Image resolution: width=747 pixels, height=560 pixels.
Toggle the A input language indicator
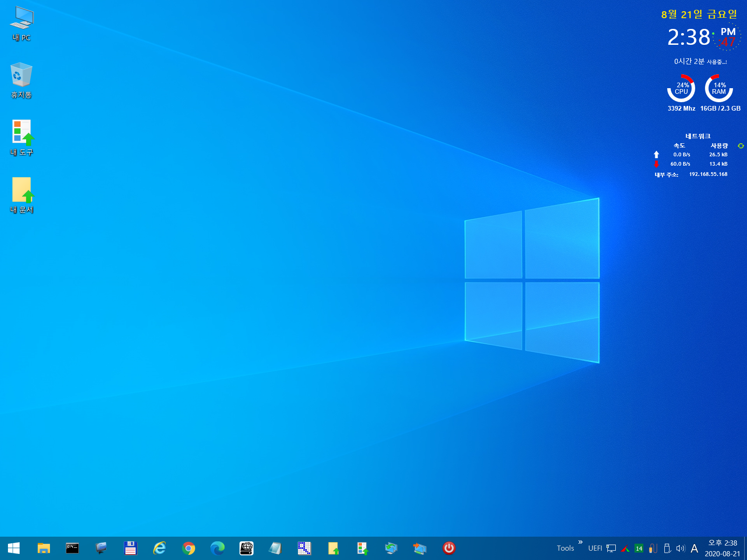[x=694, y=548]
